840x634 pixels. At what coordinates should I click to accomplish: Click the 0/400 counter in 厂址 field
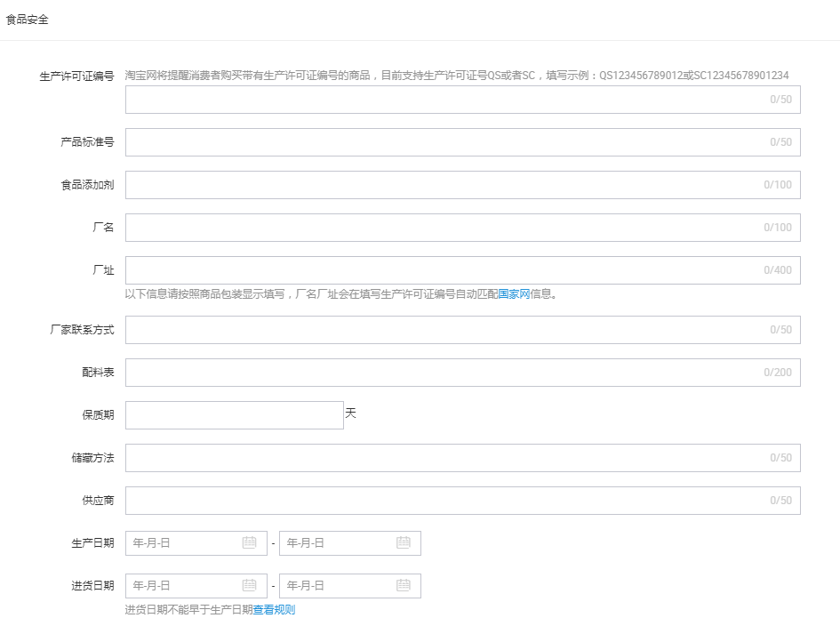[x=778, y=270]
